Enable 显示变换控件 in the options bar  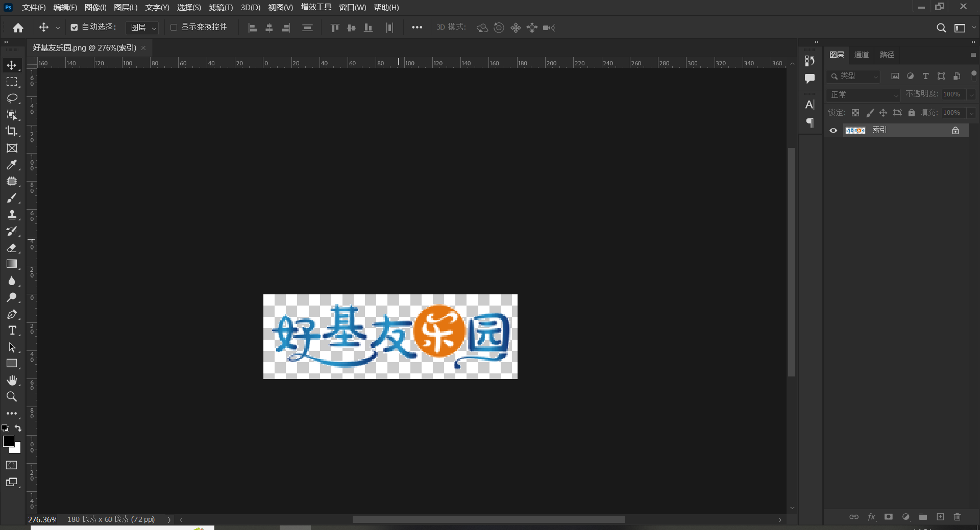pyautogui.click(x=174, y=27)
